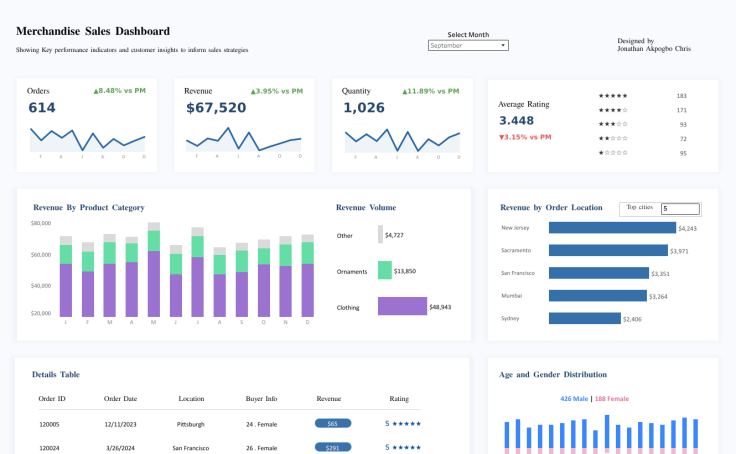Click the Top cities number input field
736x454 pixels.
click(679, 209)
